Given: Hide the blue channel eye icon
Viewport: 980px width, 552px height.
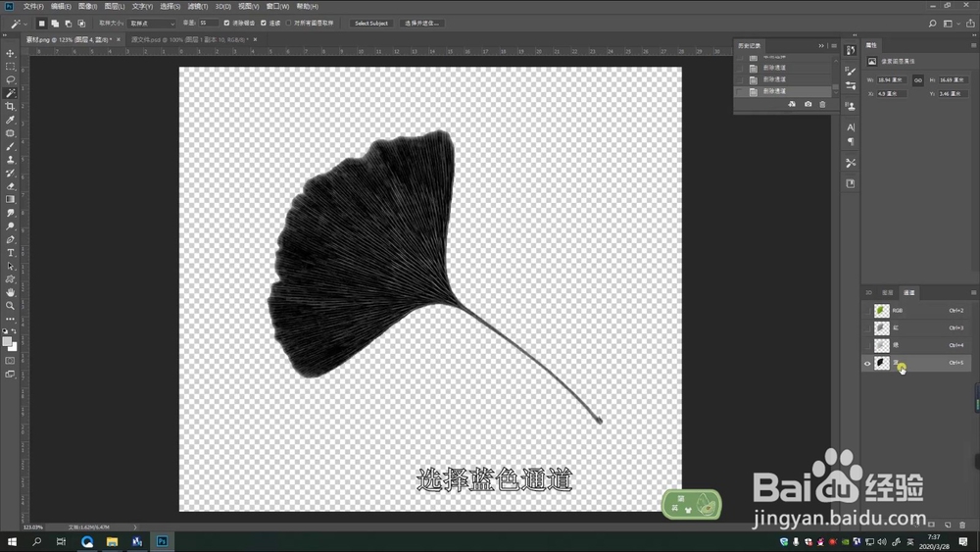Looking at the screenshot, I should coord(867,363).
